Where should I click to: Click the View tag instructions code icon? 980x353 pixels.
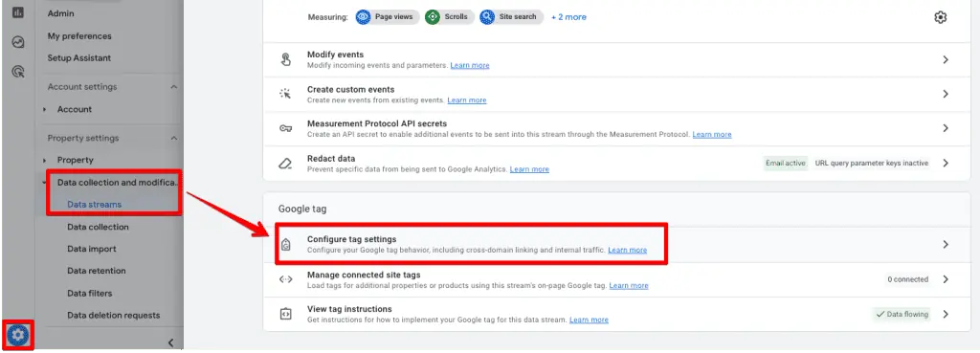[285, 314]
